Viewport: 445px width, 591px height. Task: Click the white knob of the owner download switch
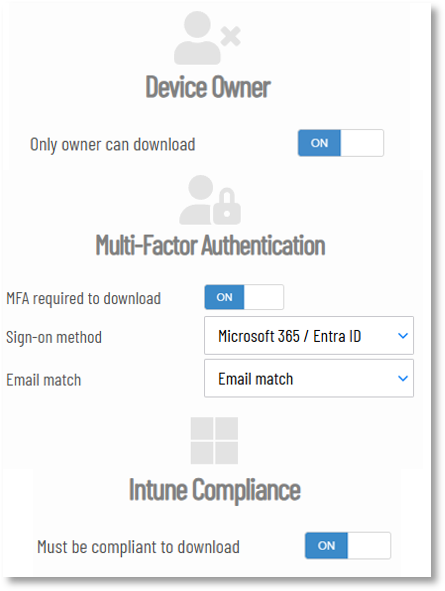click(x=362, y=143)
